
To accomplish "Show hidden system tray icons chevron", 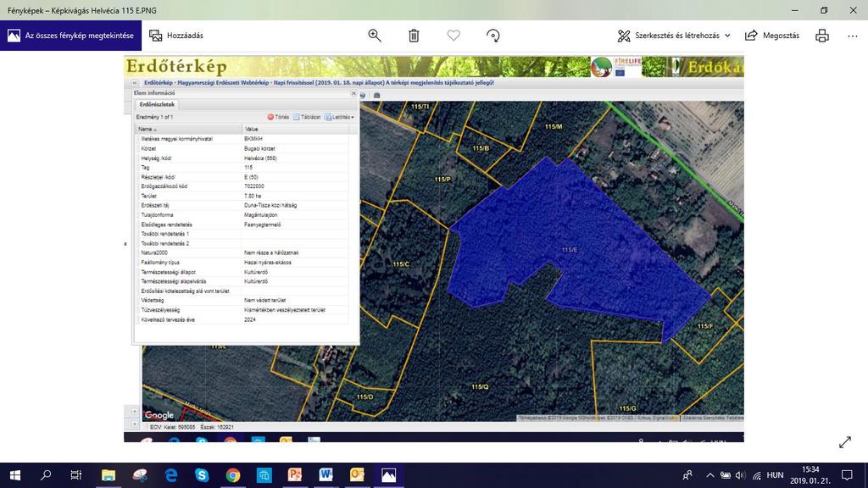I will coord(709,475).
